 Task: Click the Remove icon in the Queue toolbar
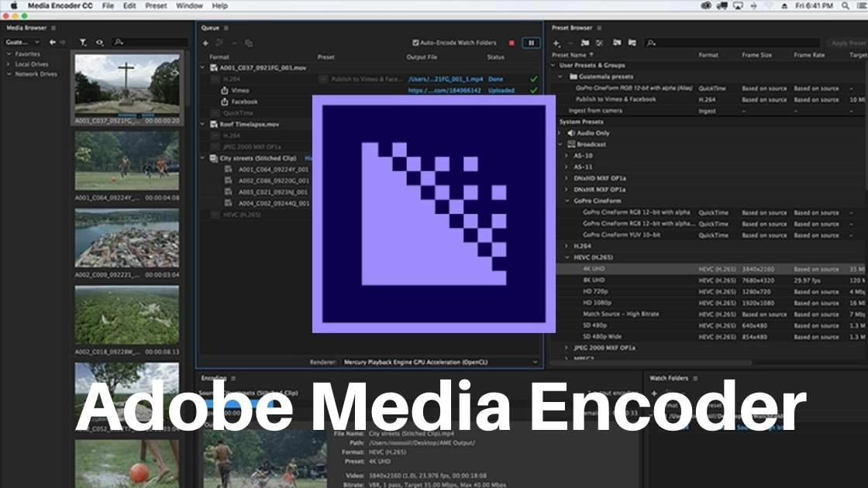click(x=234, y=43)
